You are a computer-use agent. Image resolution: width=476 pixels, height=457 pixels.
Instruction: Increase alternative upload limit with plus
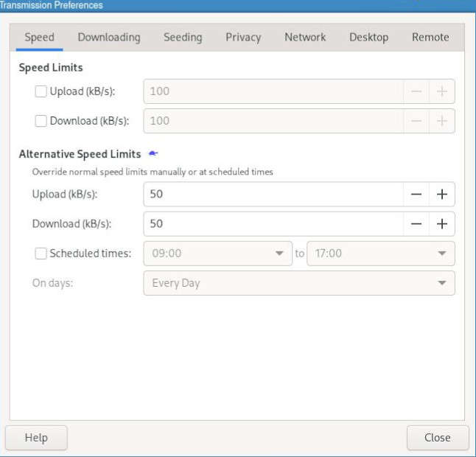coord(442,195)
